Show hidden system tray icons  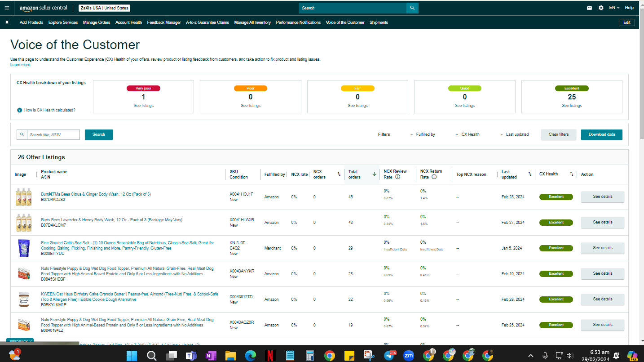click(x=530, y=356)
